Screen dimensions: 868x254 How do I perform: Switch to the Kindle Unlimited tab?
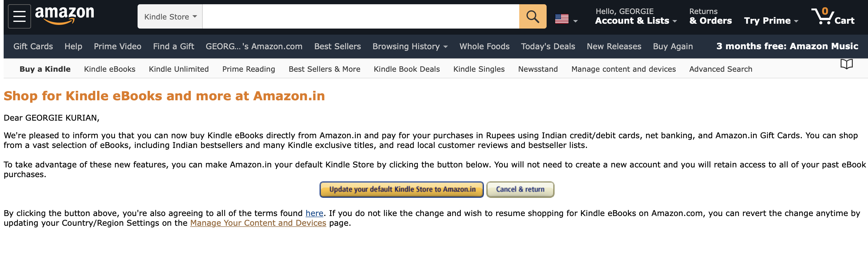pyautogui.click(x=179, y=69)
